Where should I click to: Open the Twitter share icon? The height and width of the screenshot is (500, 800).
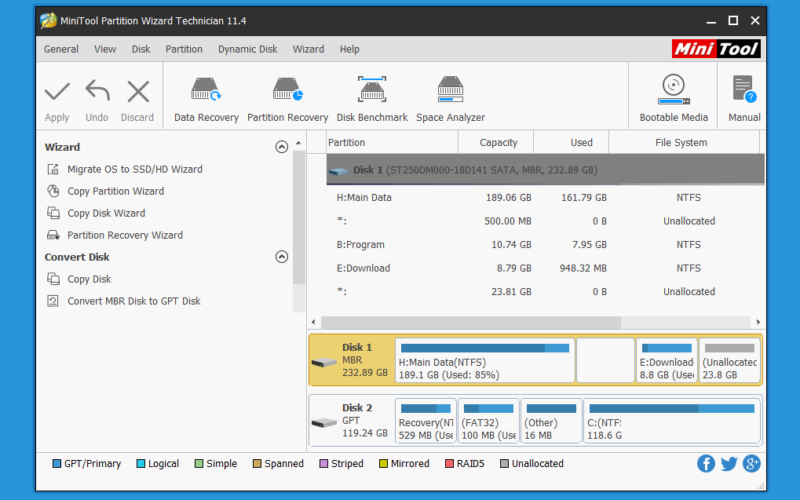pos(729,464)
